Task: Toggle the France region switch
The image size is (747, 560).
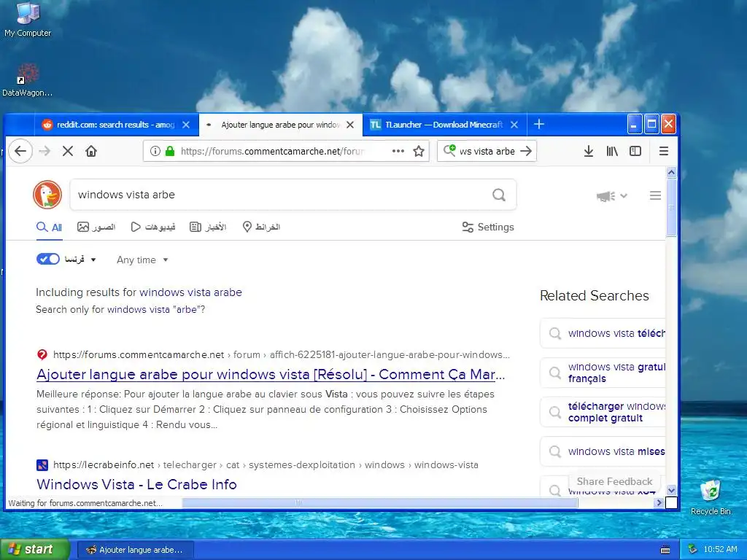Action: [47, 259]
